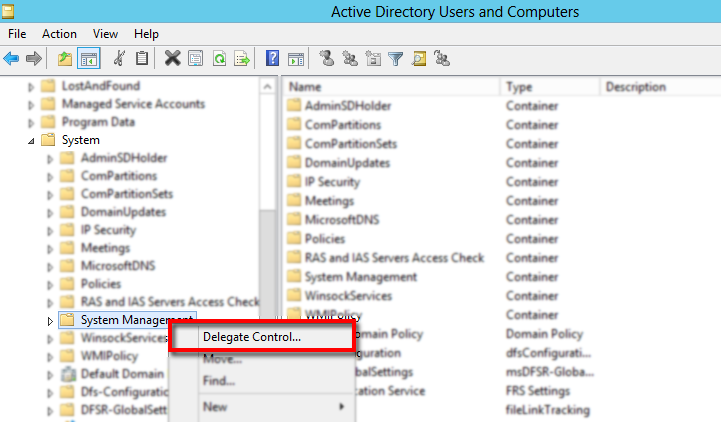This screenshot has width=721, height=422.
Task: Click the Up one level folder icon
Action: coord(65,59)
